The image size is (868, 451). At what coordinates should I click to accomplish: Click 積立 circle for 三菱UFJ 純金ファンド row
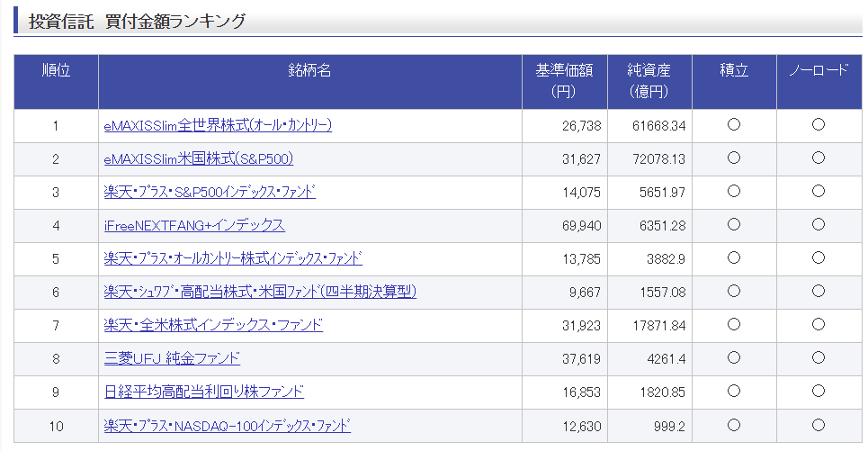tap(734, 357)
